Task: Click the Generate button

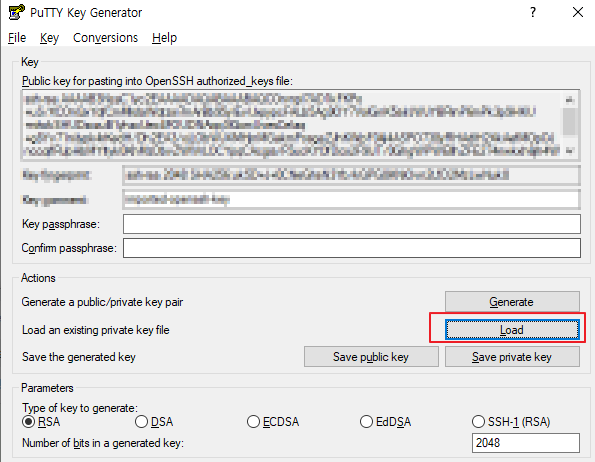Action: [512, 302]
